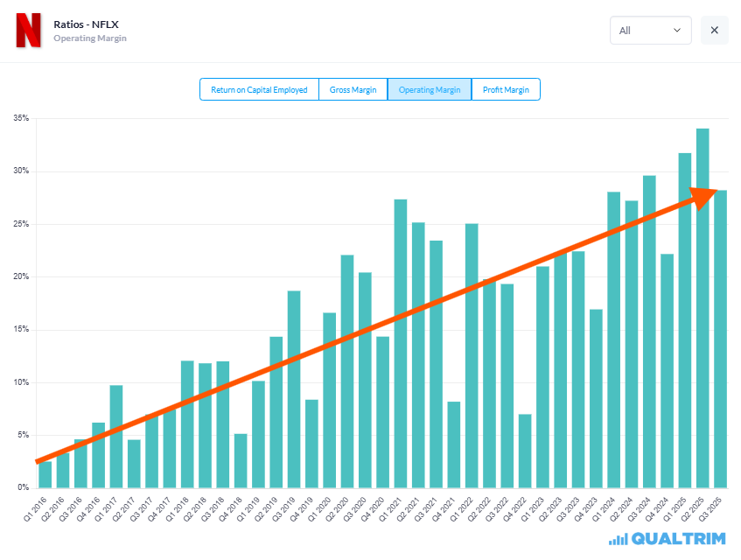The width and height of the screenshot is (741, 560).
Task: Click the Q3 2025 bar
Action: click(x=720, y=339)
